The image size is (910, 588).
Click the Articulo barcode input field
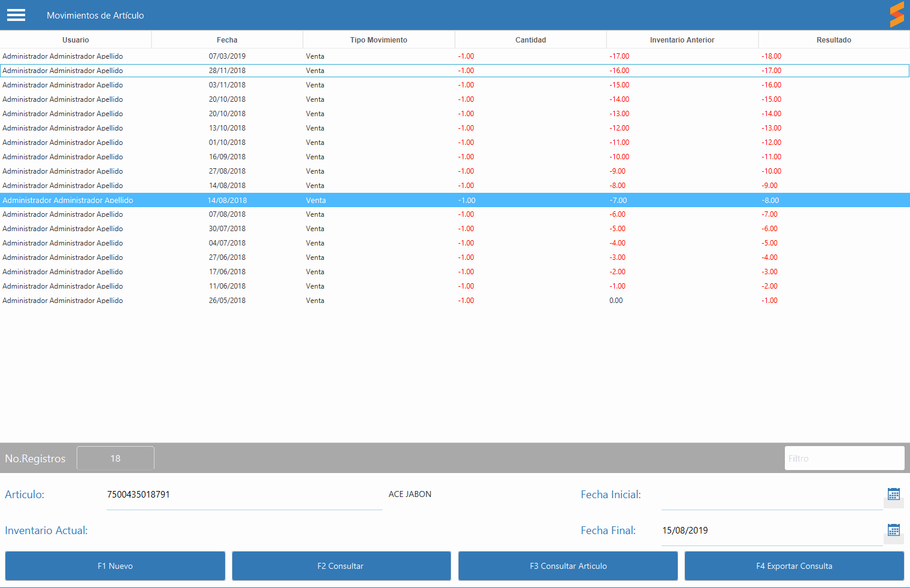click(x=244, y=495)
